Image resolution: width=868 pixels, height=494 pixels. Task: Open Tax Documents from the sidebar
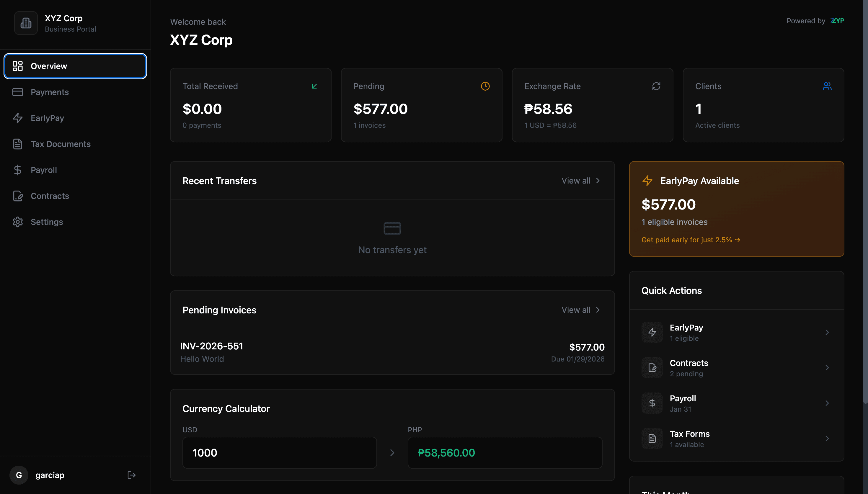61,144
